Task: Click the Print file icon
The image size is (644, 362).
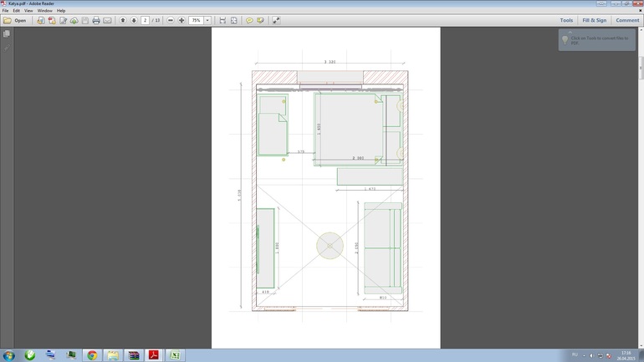Action: [x=95, y=20]
